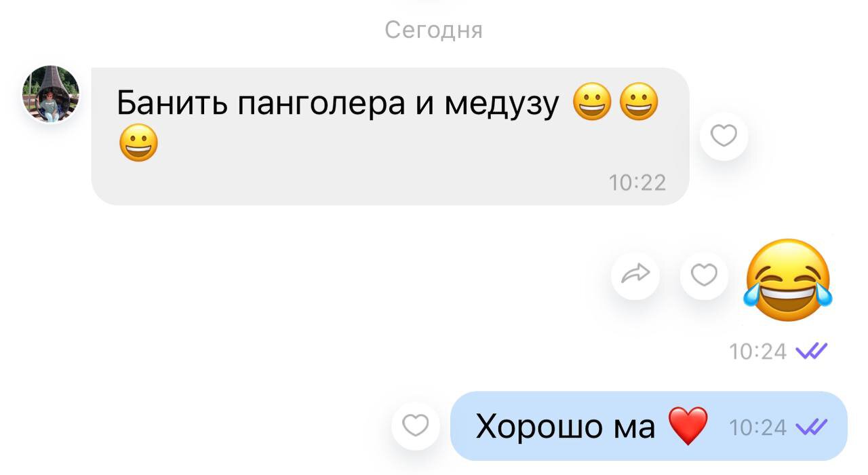
Task: Tap read checkmarks inside "Хорошо ма" bubble
Action: pyautogui.click(x=811, y=426)
